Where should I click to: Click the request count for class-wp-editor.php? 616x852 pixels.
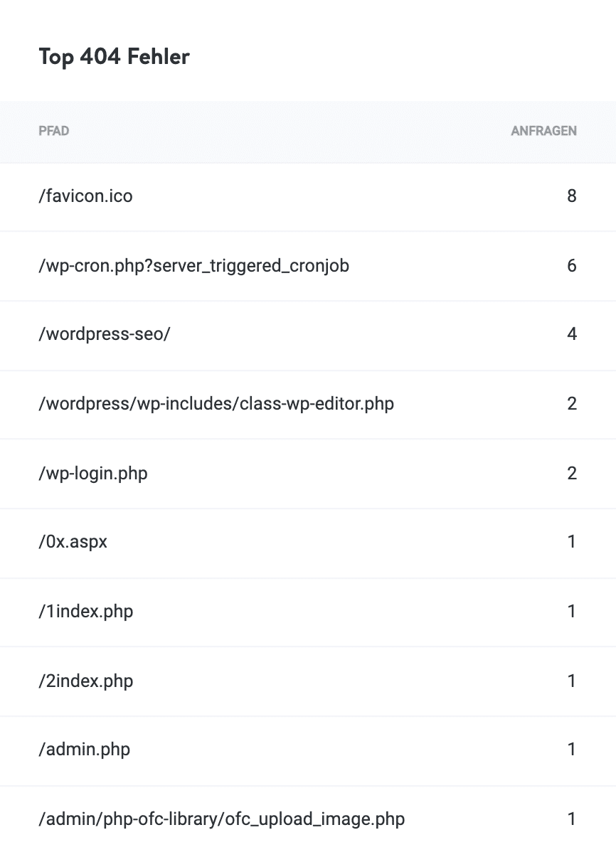pos(571,404)
